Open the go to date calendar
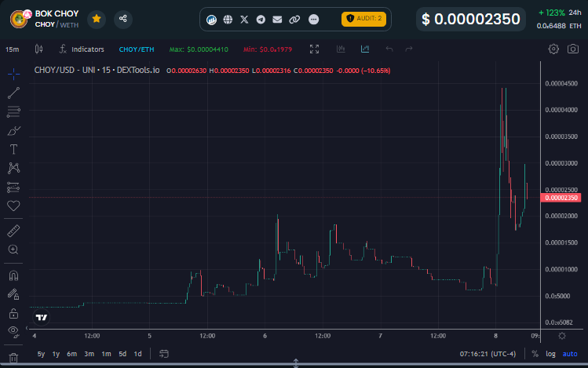This screenshot has width=588, height=368. (164, 354)
